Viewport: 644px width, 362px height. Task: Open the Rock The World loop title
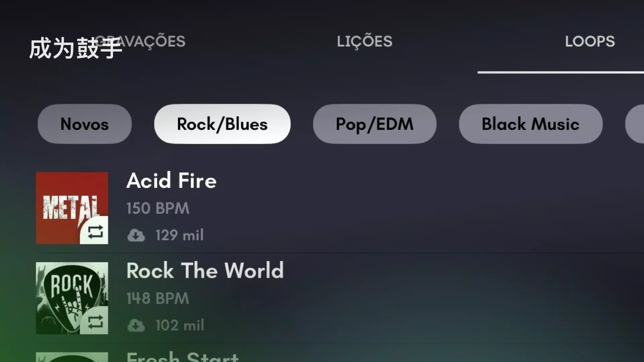[x=205, y=270]
